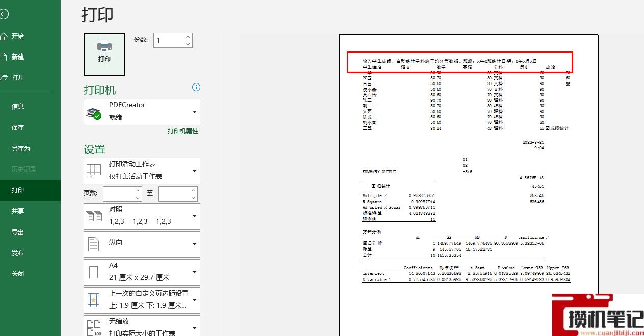644x336 pixels.
Task: Open the PDFCreator printer dropdown
Action: click(x=142, y=111)
